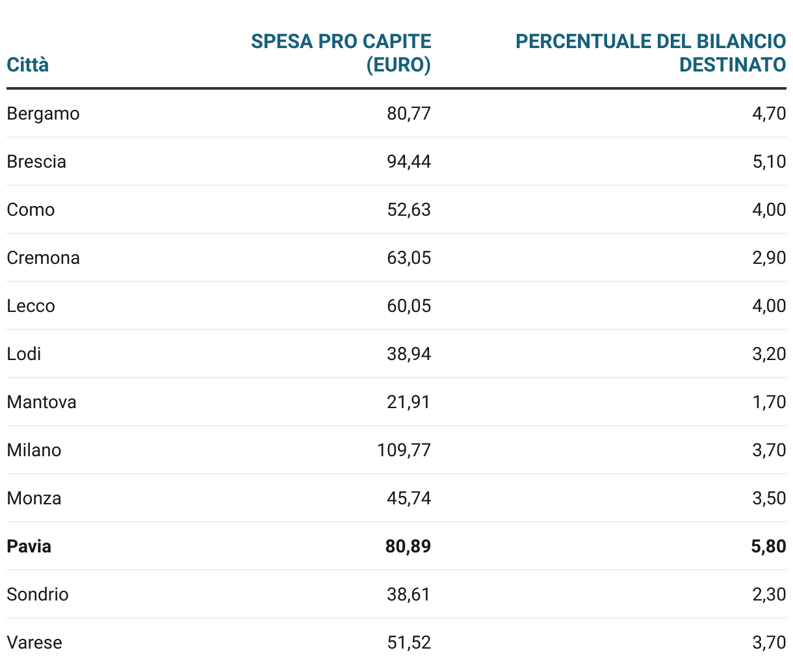Screen dimensions: 793x672
Task: Select Cremona's 2,90 percentage cell
Action: pyautogui.click(x=769, y=257)
